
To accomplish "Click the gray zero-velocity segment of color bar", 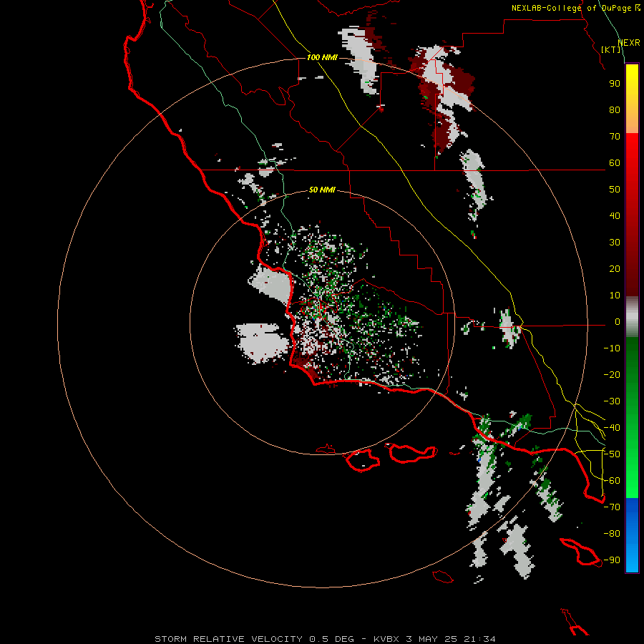I will (x=632, y=317).
